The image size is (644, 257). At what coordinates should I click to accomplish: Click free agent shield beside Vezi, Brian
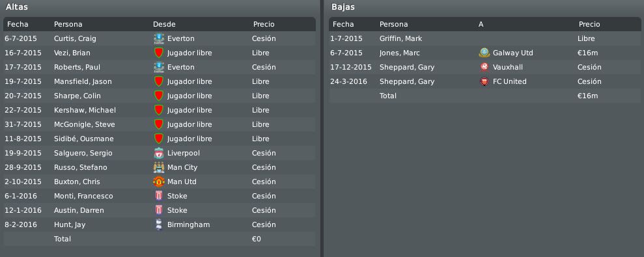coord(158,53)
